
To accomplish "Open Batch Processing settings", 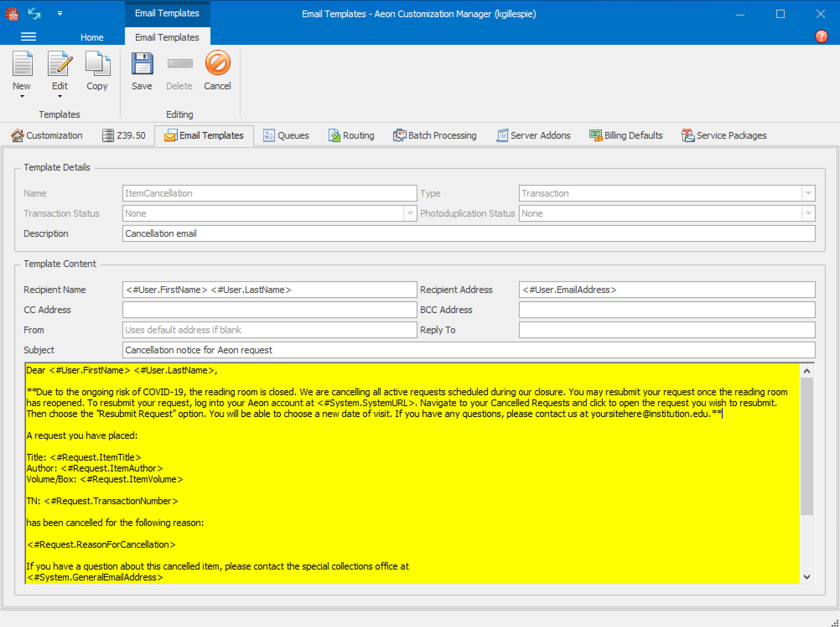I will pyautogui.click(x=435, y=135).
